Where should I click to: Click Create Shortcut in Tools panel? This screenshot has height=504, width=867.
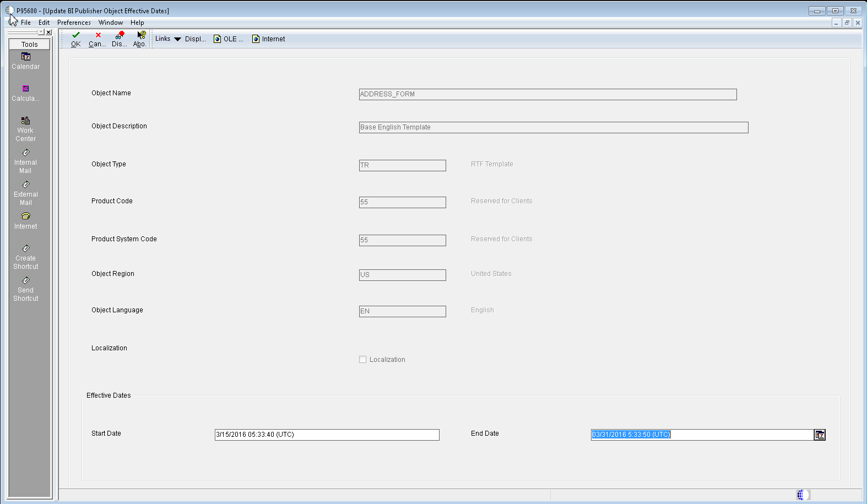(x=26, y=257)
